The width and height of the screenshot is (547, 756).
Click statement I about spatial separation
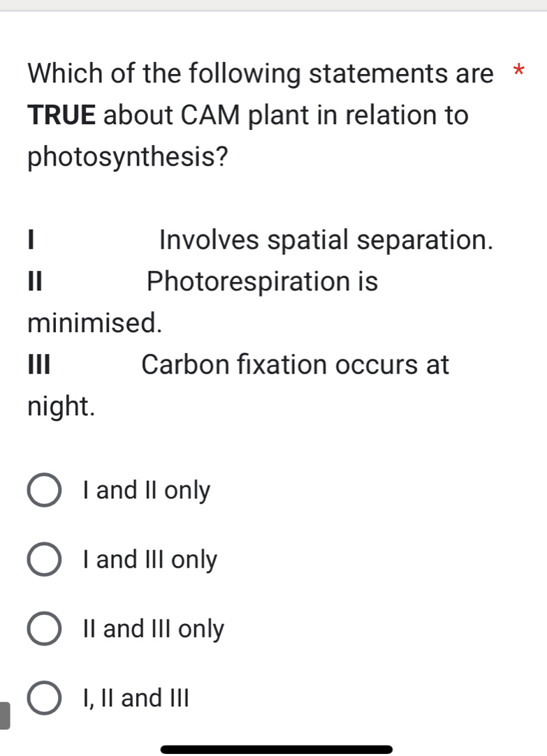click(258, 240)
